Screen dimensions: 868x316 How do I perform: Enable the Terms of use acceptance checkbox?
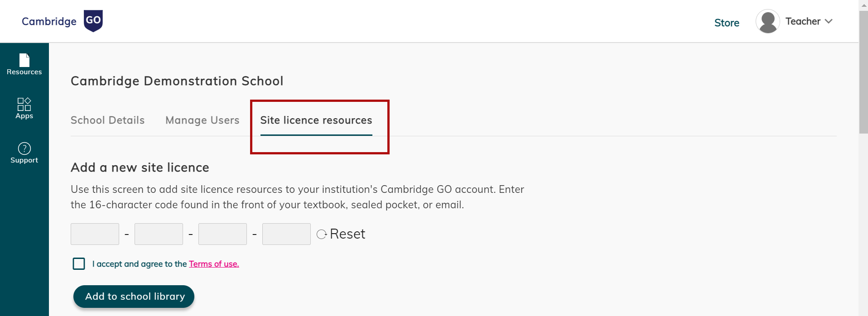[x=79, y=263]
